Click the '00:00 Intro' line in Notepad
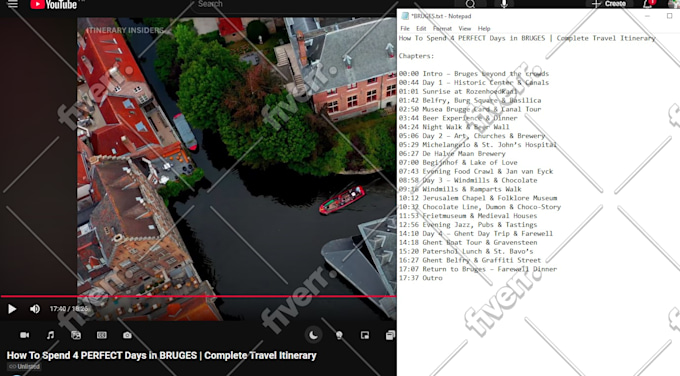 474,74
